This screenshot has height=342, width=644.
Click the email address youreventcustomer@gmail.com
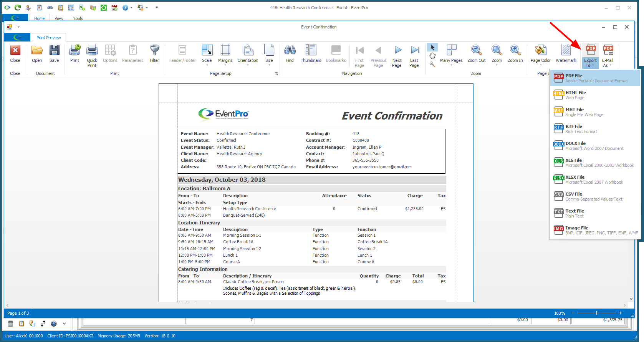(x=382, y=167)
